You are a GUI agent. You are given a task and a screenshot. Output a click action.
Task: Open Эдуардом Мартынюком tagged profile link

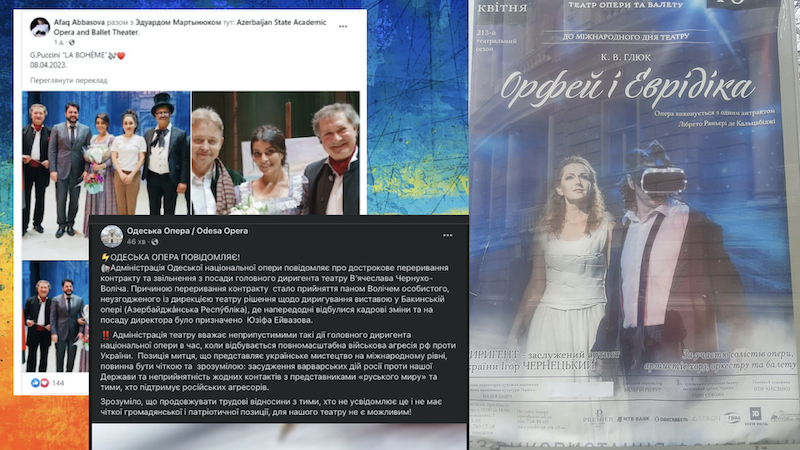coord(178,22)
